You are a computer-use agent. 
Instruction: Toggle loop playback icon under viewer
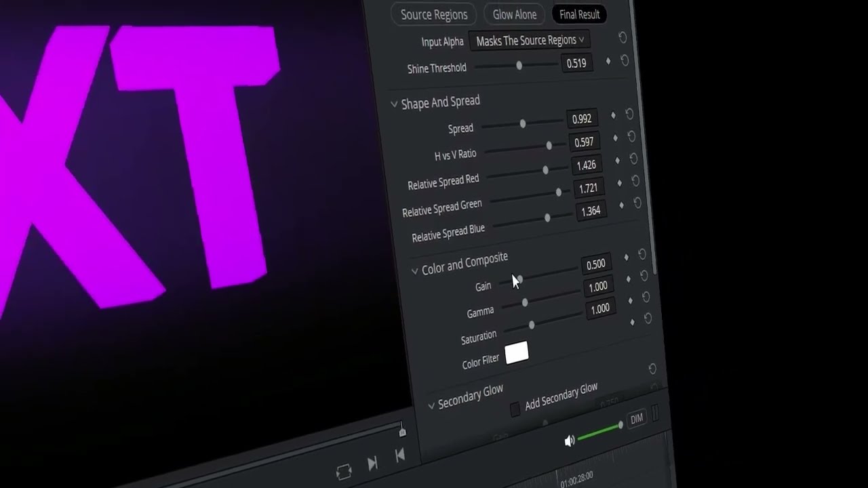(x=344, y=472)
